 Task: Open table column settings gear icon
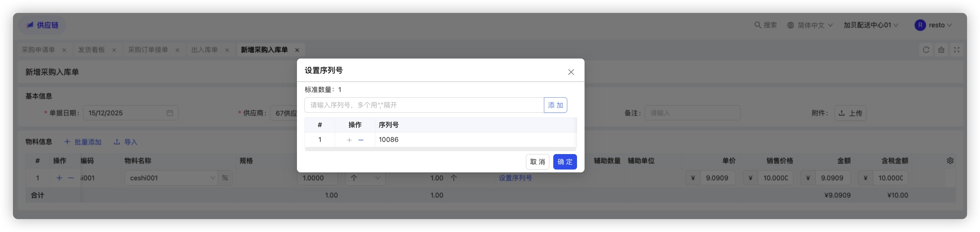pos(950,161)
